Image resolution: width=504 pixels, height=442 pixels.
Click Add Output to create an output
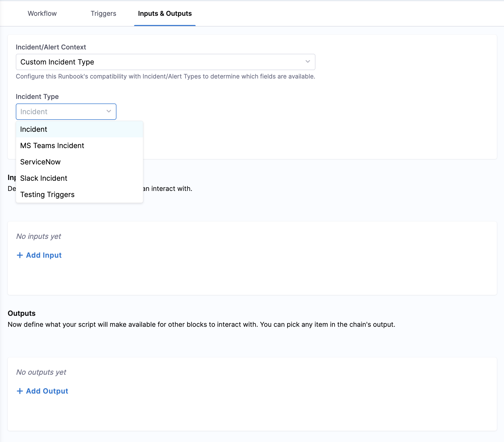point(47,391)
